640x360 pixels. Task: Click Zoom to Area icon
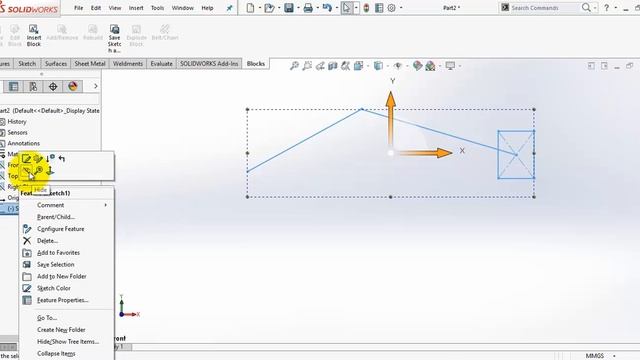(307, 66)
